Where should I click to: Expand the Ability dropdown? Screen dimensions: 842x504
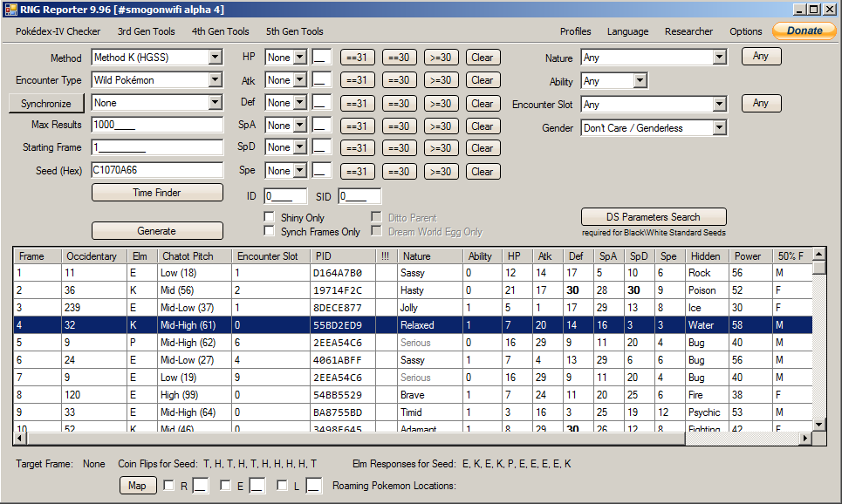pos(640,80)
